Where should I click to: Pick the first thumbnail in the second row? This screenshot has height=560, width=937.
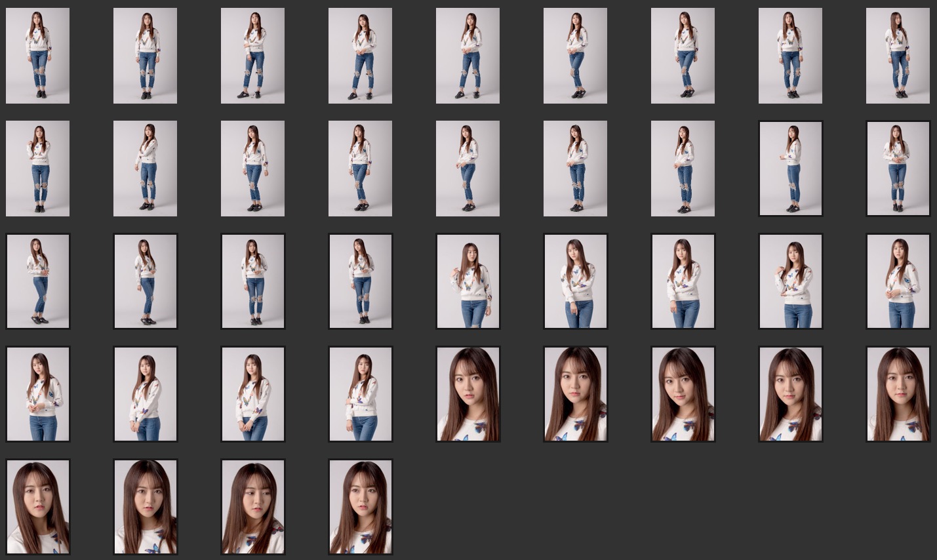(x=37, y=169)
